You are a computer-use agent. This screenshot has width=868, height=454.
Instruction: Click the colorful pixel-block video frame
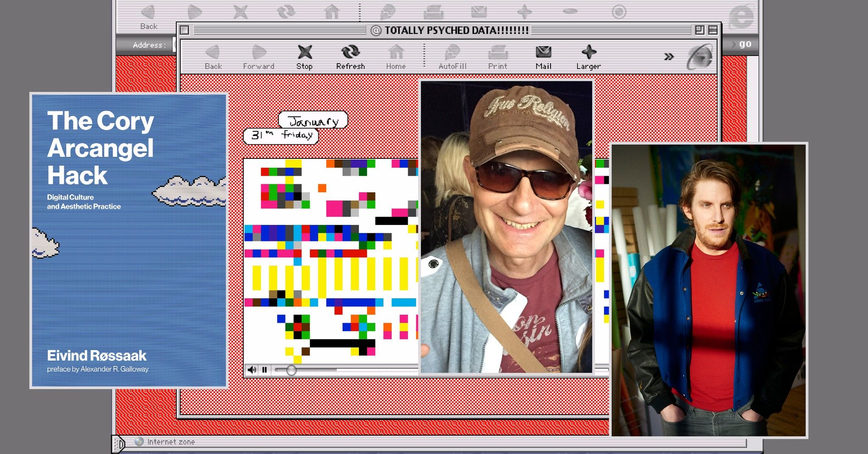(x=331, y=261)
